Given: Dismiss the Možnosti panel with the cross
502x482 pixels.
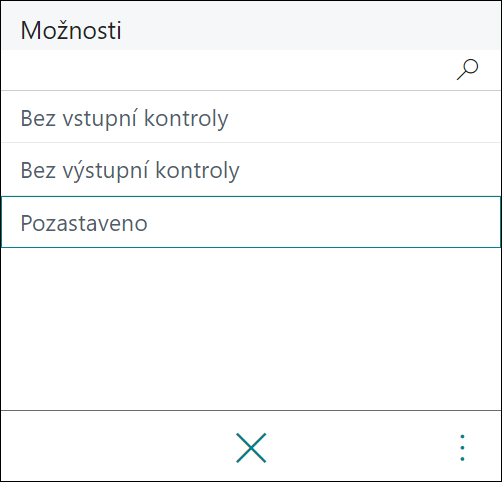Looking at the screenshot, I should point(251,448).
